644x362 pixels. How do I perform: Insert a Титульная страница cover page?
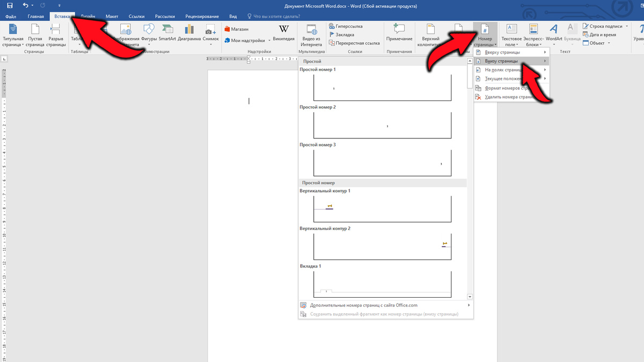(x=13, y=35)
